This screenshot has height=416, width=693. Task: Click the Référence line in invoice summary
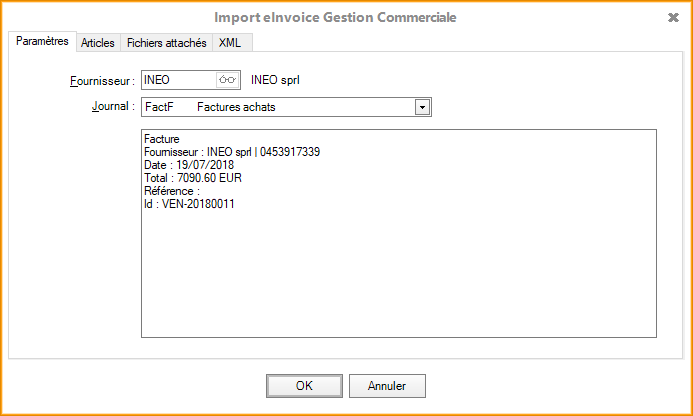pyautogui.click(x=173, y=191)
